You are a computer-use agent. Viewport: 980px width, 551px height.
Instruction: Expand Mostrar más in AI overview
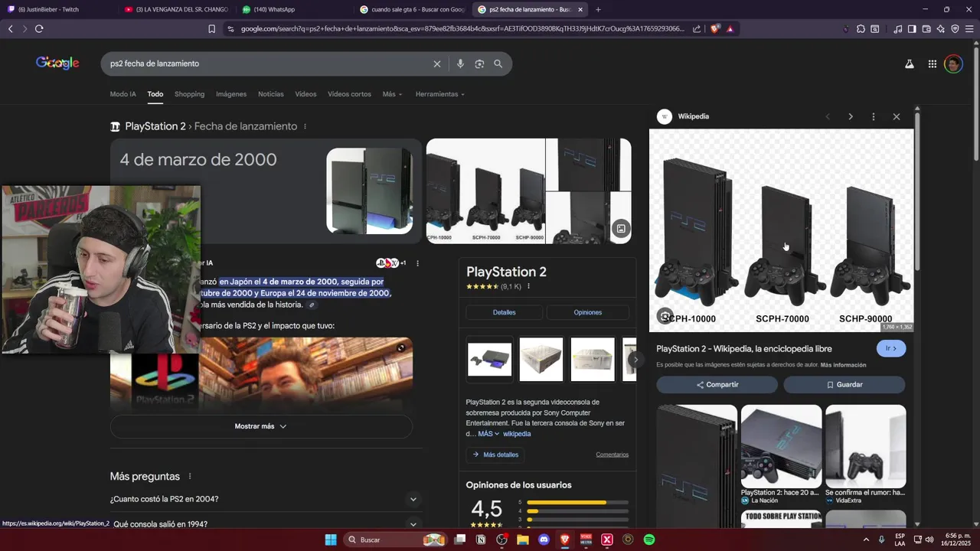point(261,426)
